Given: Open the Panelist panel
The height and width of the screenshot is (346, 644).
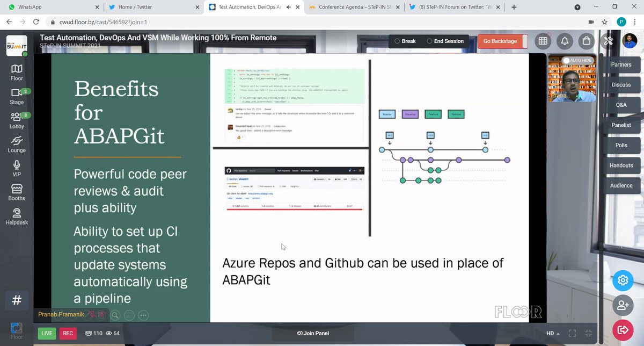Looking at the screenshot, I should pos(621,125).
